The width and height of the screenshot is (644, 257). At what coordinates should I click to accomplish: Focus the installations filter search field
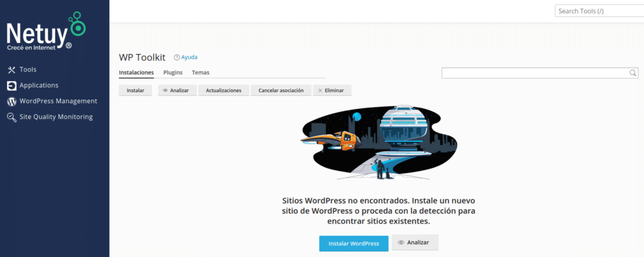(x=540, y=73)
